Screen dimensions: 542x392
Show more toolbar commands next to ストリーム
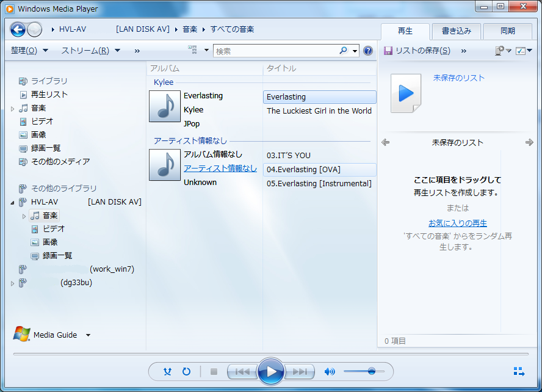(137, 51)
